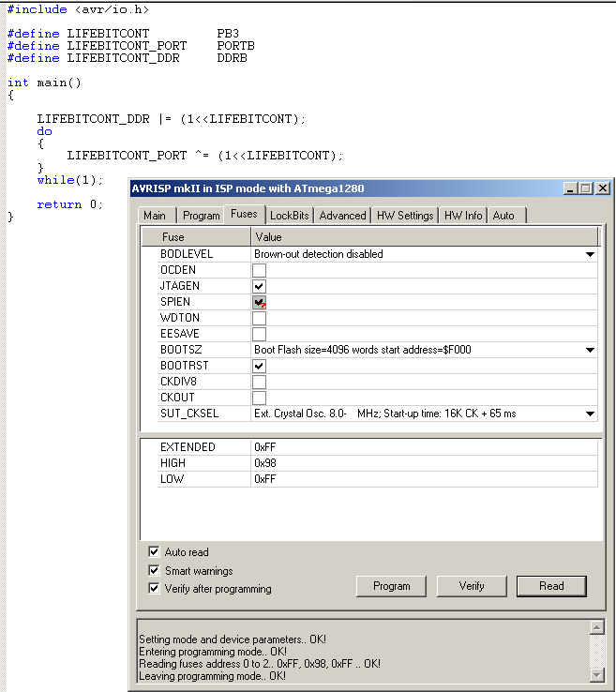Click the PORTB define value in code
This screenshot has height=692, width=616.
click(235, 46)
